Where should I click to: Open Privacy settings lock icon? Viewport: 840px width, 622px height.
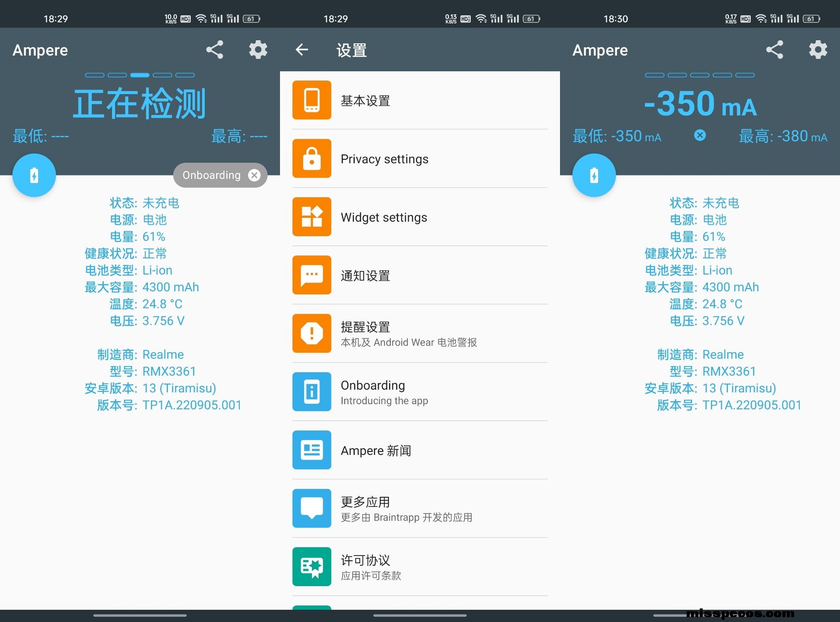(312, 158)
